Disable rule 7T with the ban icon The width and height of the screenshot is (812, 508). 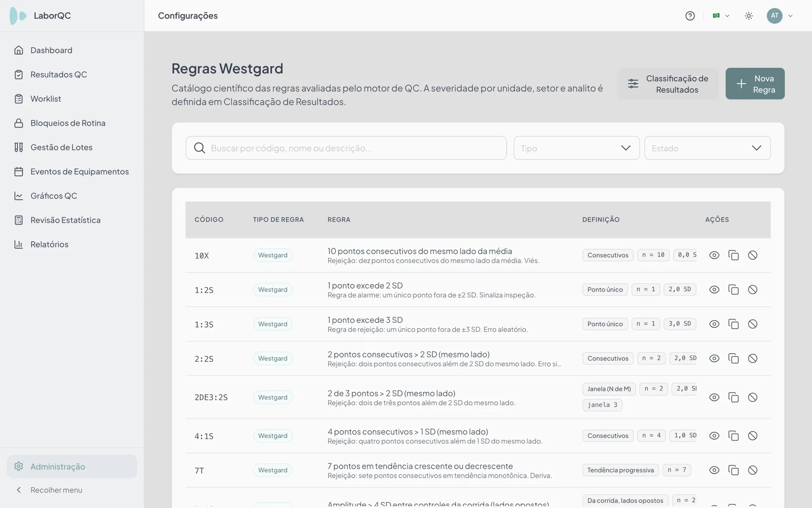click(x=752, y=470)
